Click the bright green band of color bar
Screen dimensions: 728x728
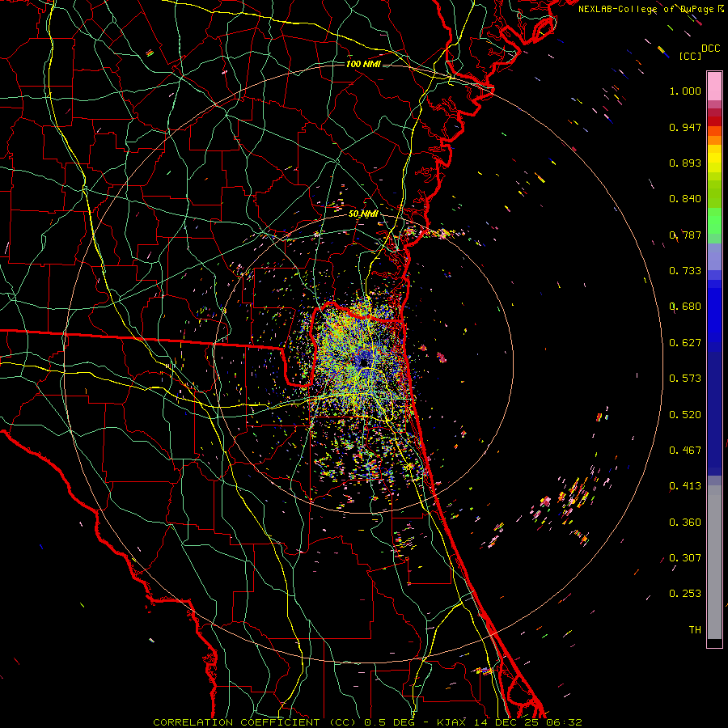[714, 221]
